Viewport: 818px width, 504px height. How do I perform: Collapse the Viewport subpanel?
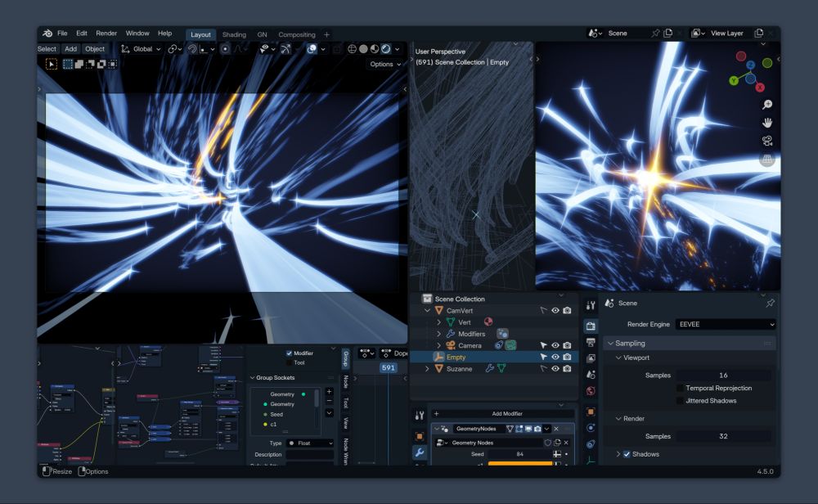coord(618,358)
